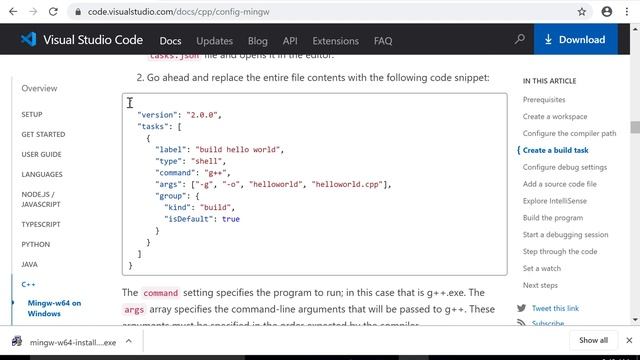The height and width of the screenshot is (360, 640).
Task: Click the Visual Studio Code logo icon
Action: coord(29,40)
